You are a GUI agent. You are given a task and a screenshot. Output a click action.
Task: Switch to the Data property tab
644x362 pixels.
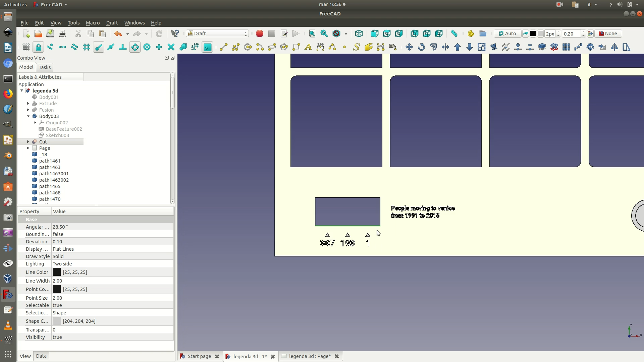[x=41, y=356]
